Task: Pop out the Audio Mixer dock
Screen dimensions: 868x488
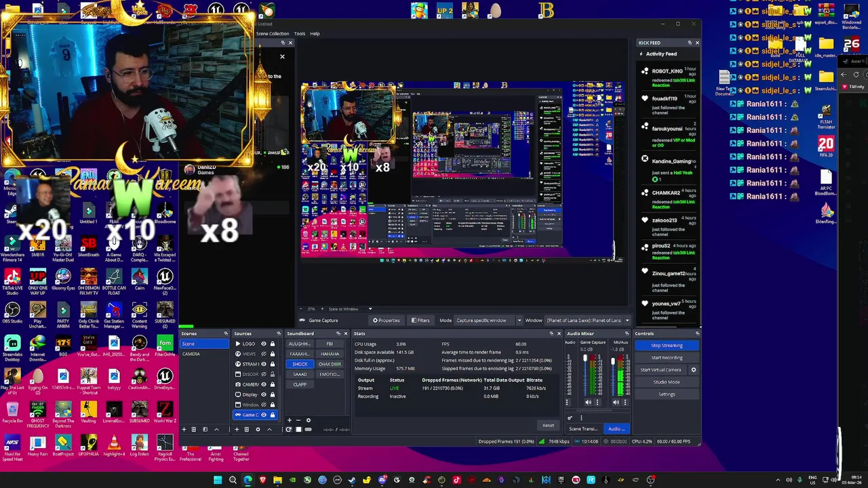Action: click(627, 333)
